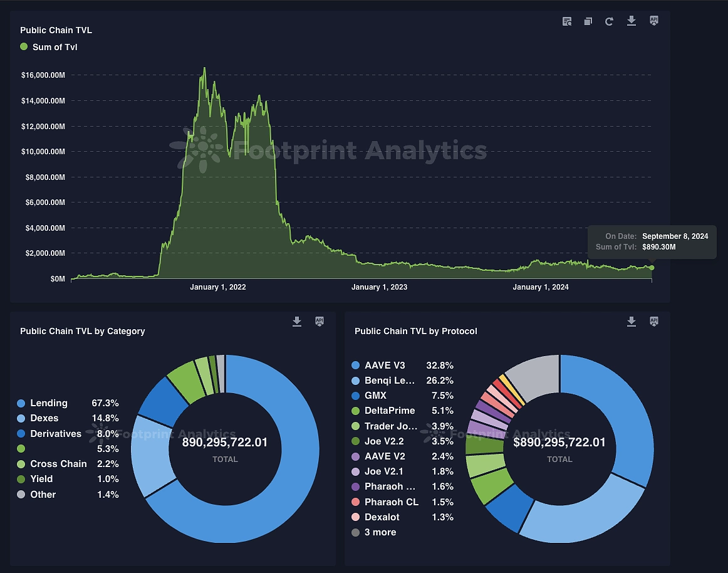Click the Trader Jo... legend color dot
Viewport: 728px width, 573px height.
[x=356, y=426]
